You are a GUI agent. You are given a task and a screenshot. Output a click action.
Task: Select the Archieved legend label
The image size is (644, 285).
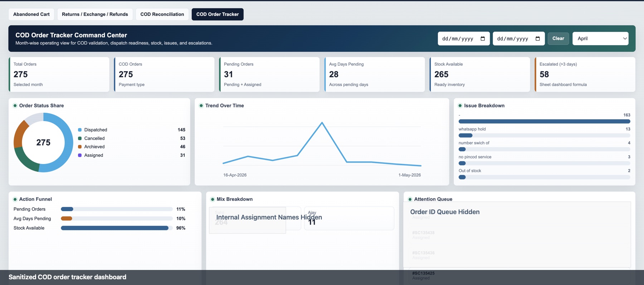pos(94,147)
